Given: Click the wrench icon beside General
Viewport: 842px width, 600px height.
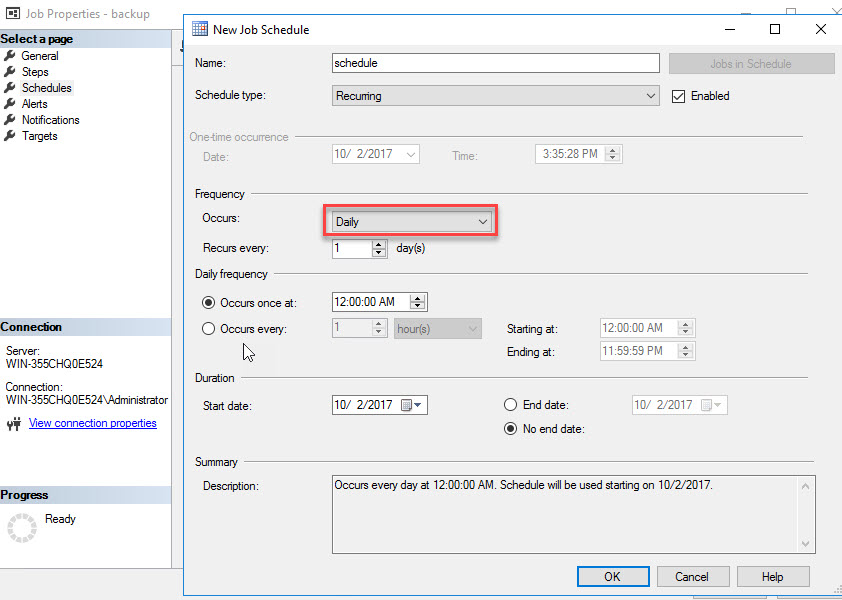Looking at the screenshot, I should point(10,56).
